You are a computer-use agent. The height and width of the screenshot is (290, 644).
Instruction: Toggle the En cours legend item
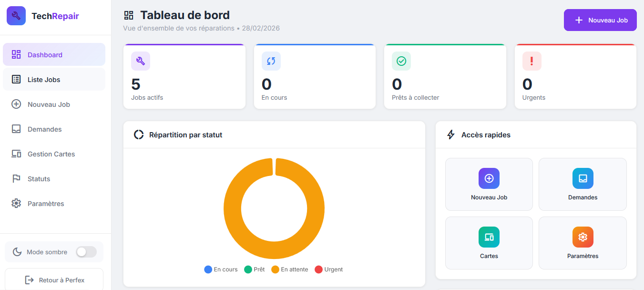[221, 269]
